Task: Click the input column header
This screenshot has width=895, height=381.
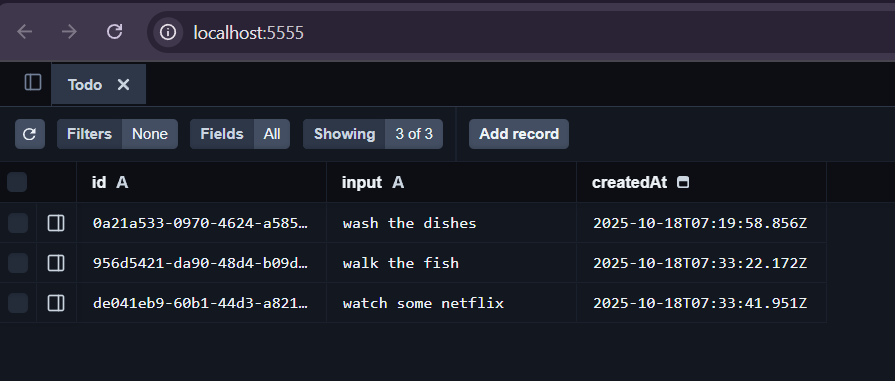Action: click(451, 182)
